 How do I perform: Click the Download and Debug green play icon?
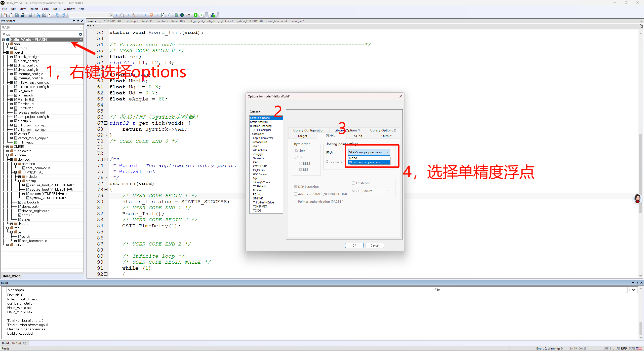pyautogui.click(x=195, y=15)
